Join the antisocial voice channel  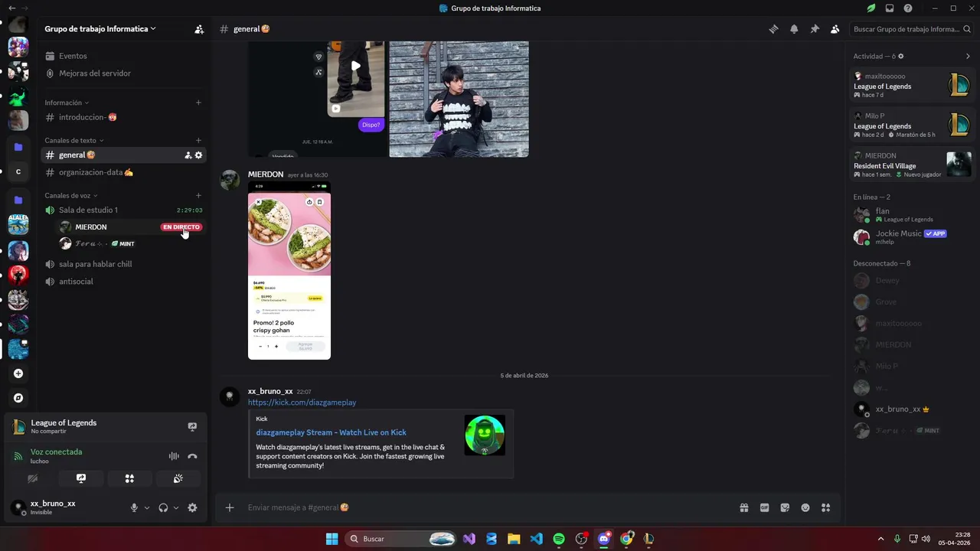tap(123, 282)
